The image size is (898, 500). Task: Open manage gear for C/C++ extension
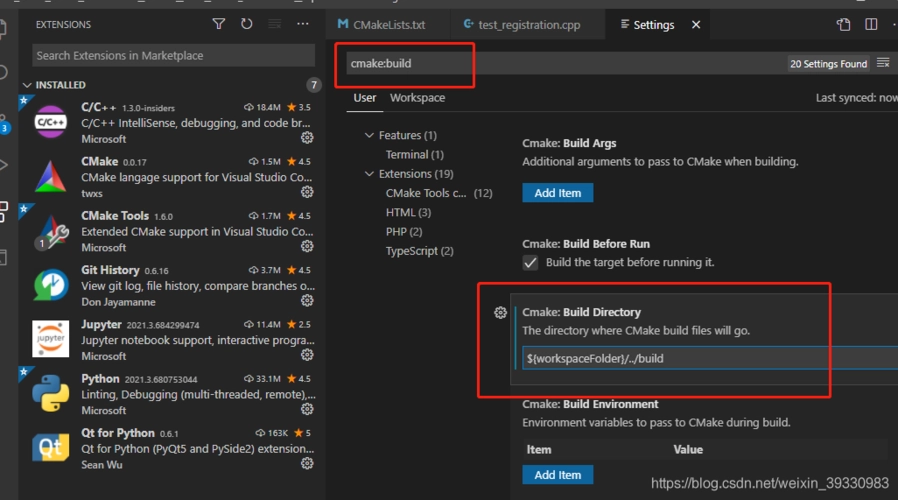308,137
